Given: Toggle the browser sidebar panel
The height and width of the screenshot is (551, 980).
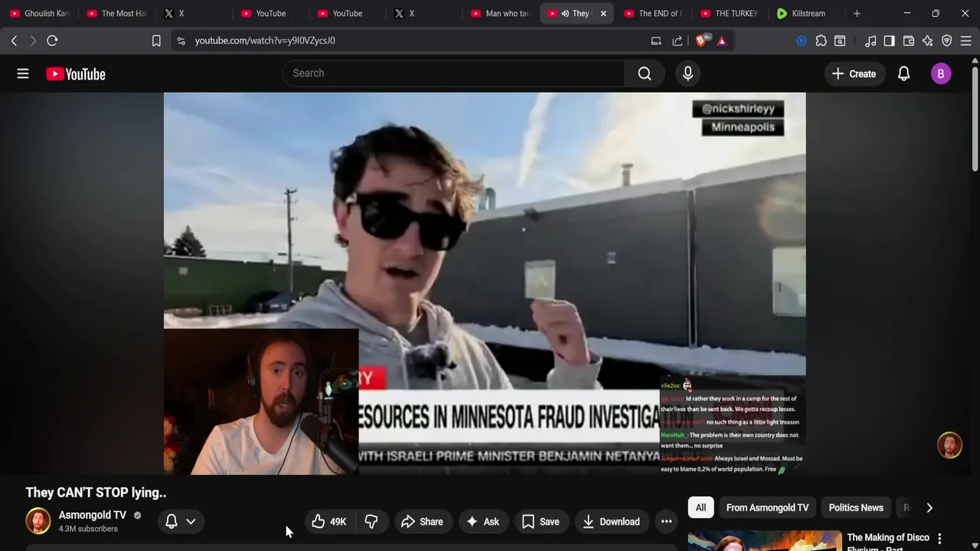Looking at the screenshot, I should coord(889,41).
